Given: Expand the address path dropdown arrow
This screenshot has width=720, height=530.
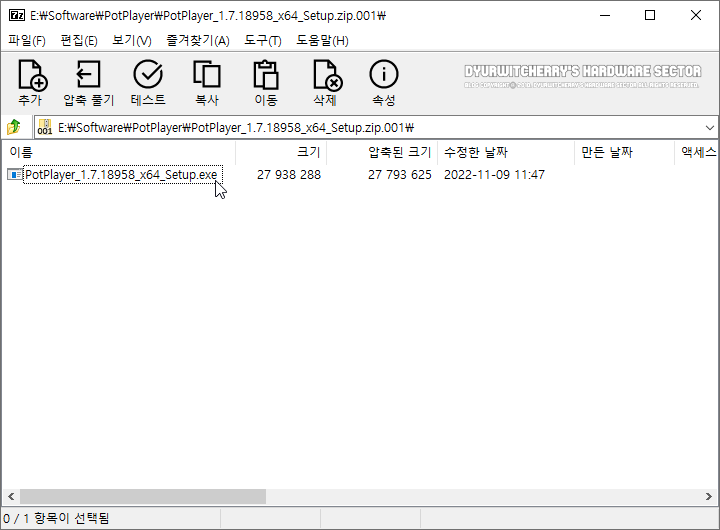Looking at the screenshot, I should pyautogui.click(x=709, y=128).
